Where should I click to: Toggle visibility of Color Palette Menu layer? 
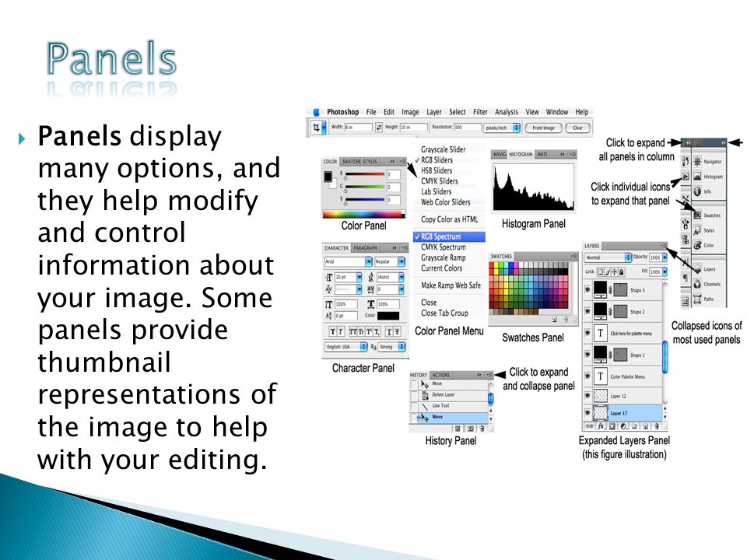pyautogui.click(x=588, y=376)
